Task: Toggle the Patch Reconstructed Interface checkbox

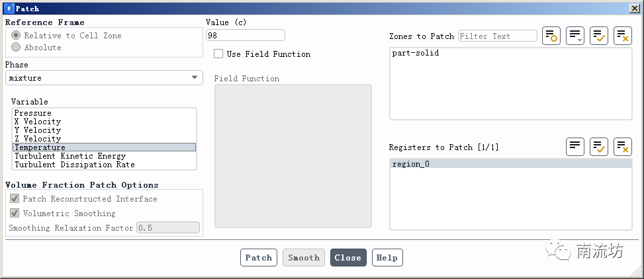Action: (x=14, y=199)
